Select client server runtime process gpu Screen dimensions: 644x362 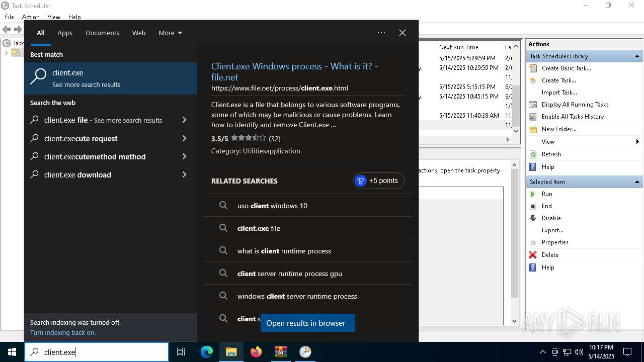point(308,273)
